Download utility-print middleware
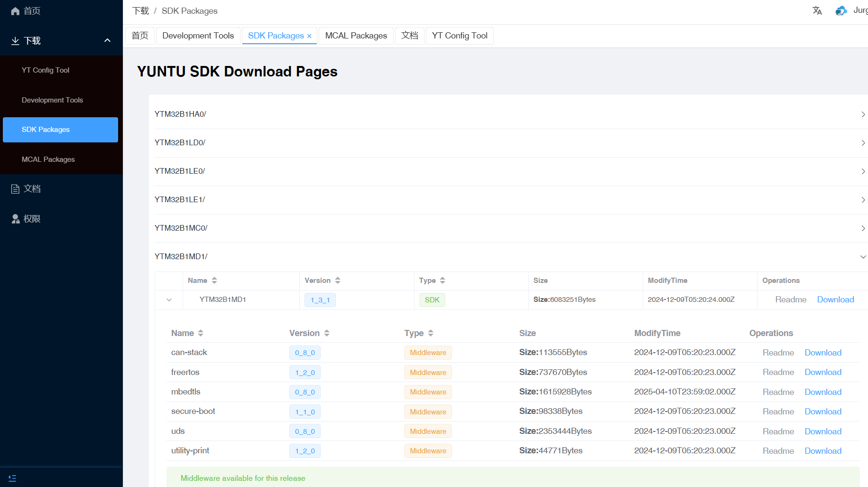Image resolution: width=868 pixels, height=487 pixels. [x=823, y=451]
